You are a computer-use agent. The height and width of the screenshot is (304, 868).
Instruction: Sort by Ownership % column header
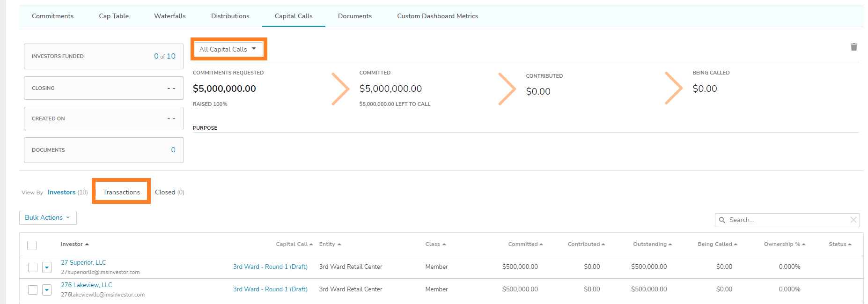(x=785, y=244)
